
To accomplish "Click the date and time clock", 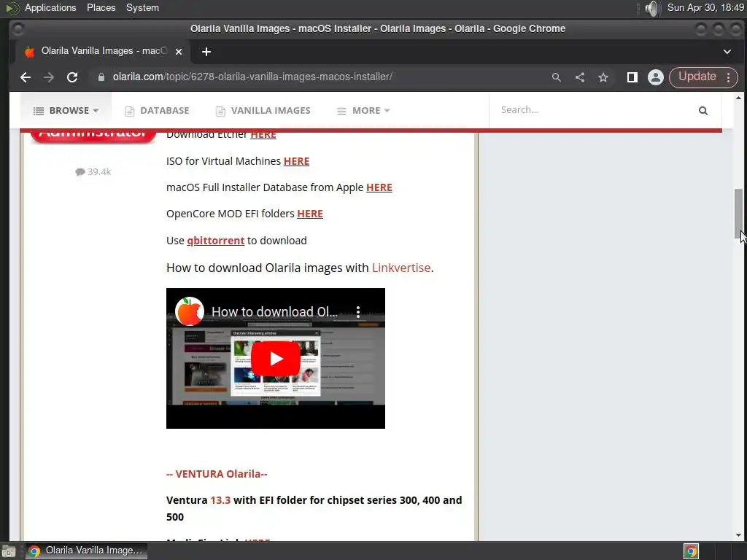I will [x=705, y=7].
